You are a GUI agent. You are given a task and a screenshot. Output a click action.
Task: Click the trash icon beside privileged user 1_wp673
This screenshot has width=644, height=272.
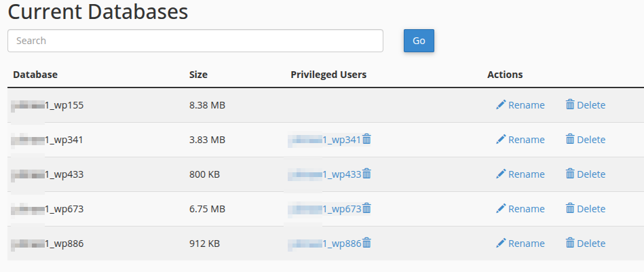click(x=366, y=209)
